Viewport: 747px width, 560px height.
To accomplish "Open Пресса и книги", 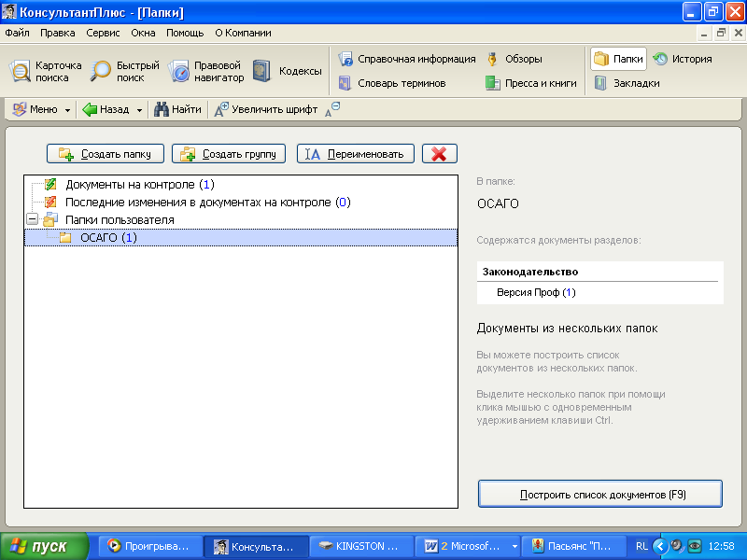I will pos(530,83).
